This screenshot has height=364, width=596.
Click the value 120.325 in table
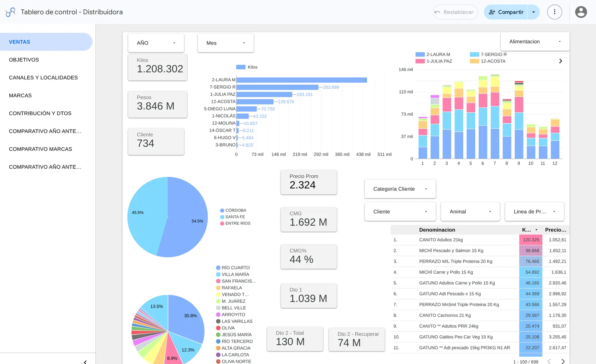[531, 240]
